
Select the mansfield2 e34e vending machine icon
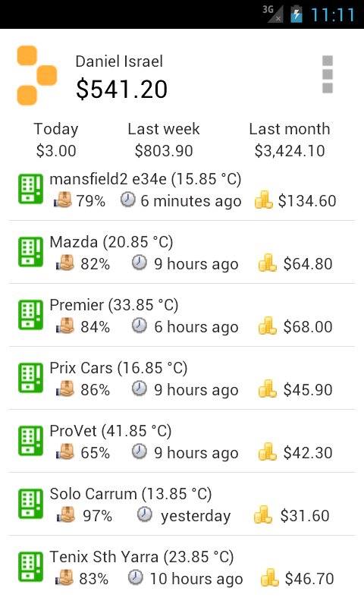(x=30, y=189)
